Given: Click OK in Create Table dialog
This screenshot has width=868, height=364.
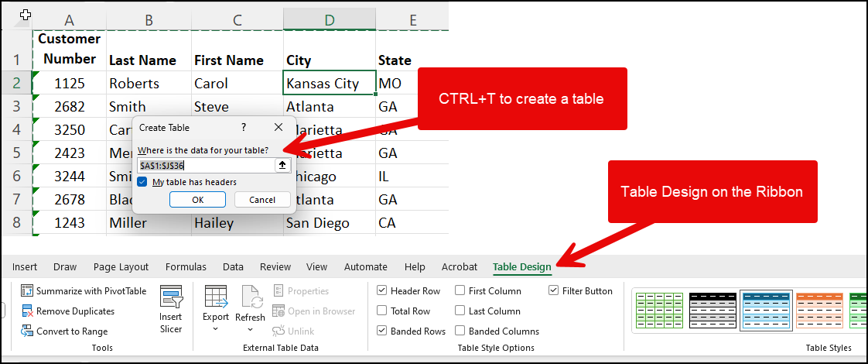Looking at the screenshot, I should click(x=197, y=200).
